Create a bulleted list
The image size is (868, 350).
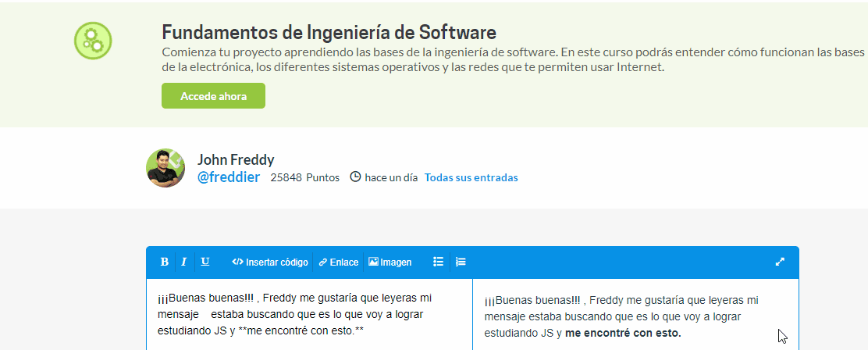point(439,262)
